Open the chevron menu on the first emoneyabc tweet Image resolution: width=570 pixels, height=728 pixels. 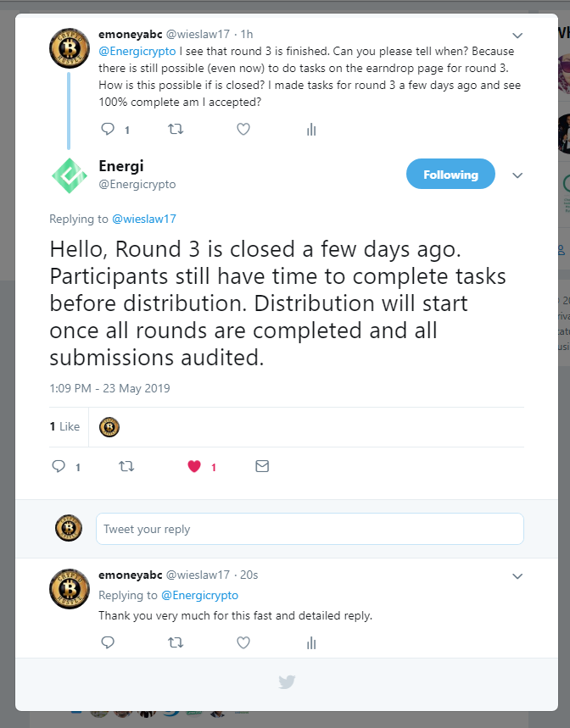tap(517, 36)
